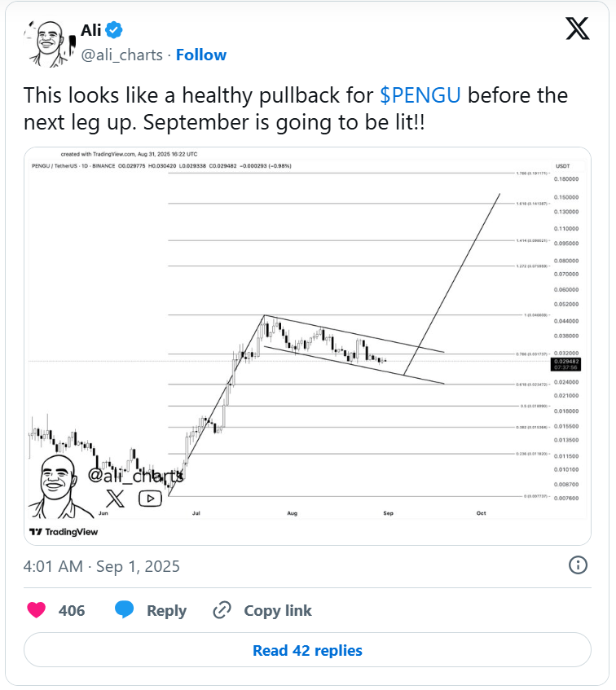Open the 4:01 AM Sep 1, 2025 timestamp
616x690 pixels.
point(102,566)
